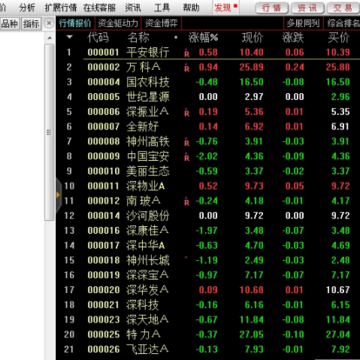Close the side panel with X icon
This screenshot has width=360, height=360.
49,23
